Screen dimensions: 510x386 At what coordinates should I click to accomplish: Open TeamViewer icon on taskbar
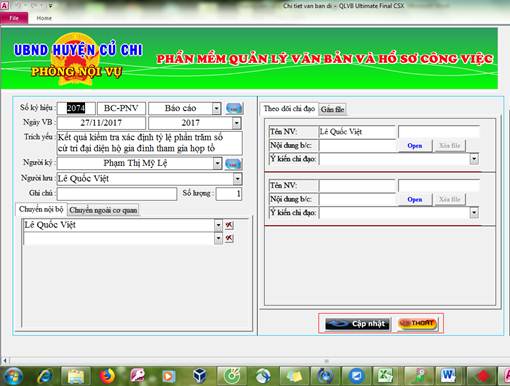coord(356,376)
